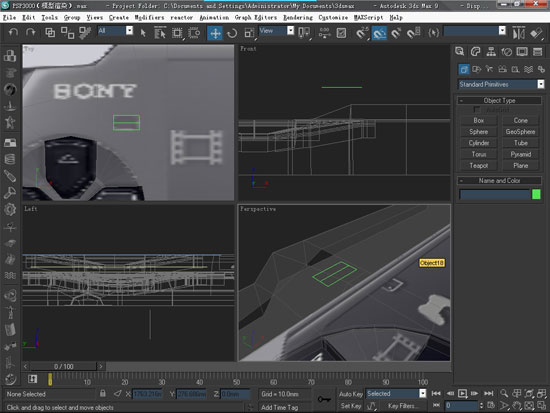Click the Torus primitive button

[478, 154]
